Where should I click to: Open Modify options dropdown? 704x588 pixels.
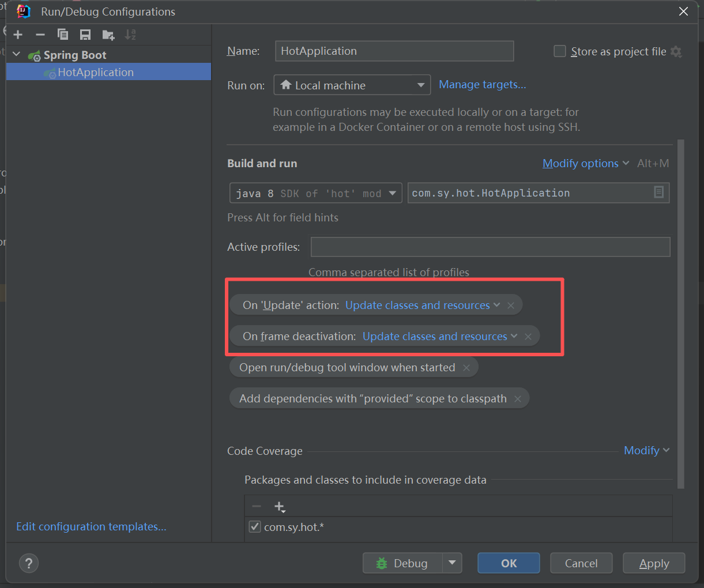(x=586, y=163)
